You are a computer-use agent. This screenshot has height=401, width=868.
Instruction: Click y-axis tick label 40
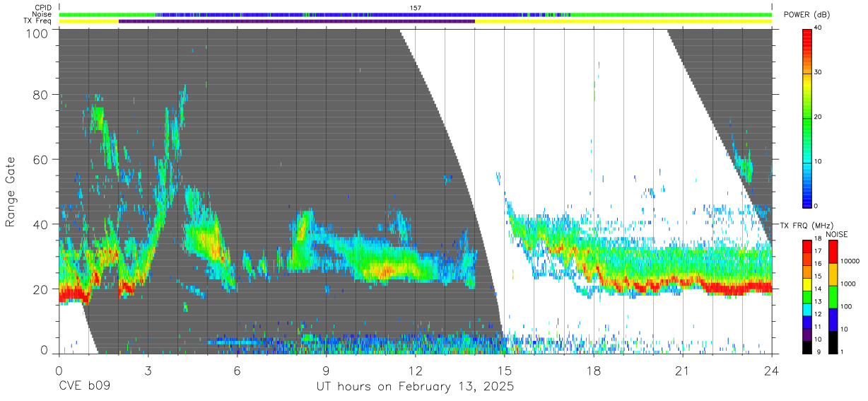[x=41, y=224]
